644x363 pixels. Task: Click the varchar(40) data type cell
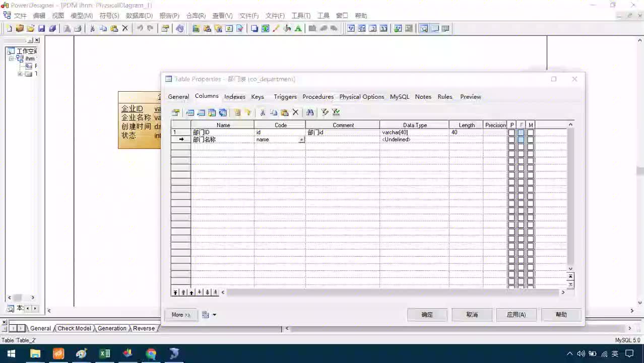(x=414, y=133)
